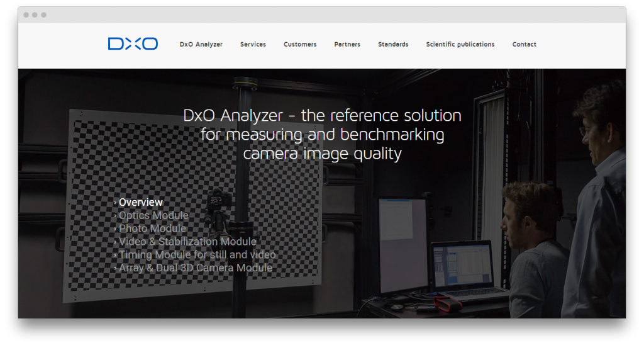The image size is (644, 350).
Task: Click the DxO Analyzer hero headline
Action: [322, 135]
